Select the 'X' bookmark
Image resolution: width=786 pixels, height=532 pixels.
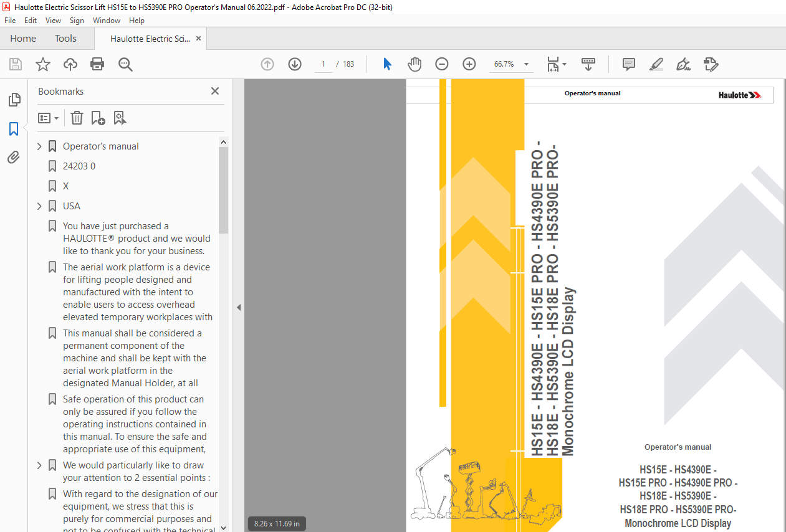[x=66, y=186]
